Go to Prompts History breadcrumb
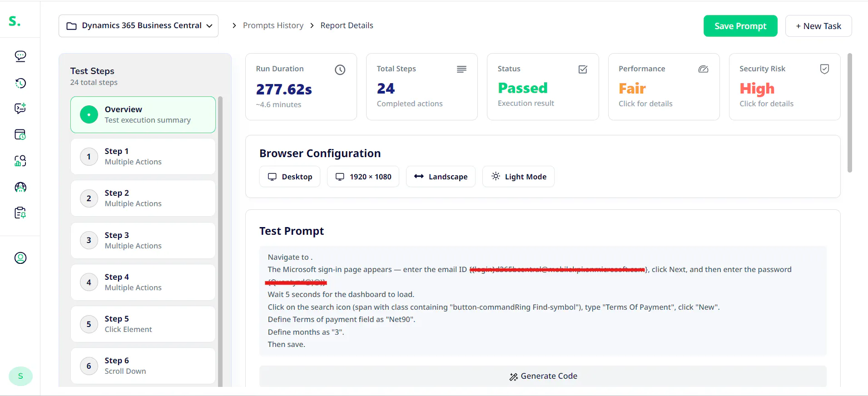The height and width of the screenshot is (396, 868). pyautogui.click(x=273, y=25)
